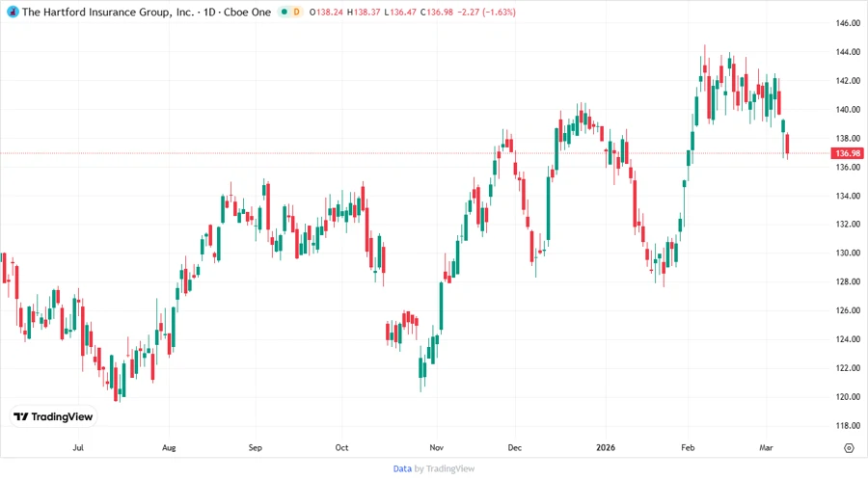Click the 140.00 price axis label
Image resolution: width=868 pixels, height=480 pixels.
(848, 110)
